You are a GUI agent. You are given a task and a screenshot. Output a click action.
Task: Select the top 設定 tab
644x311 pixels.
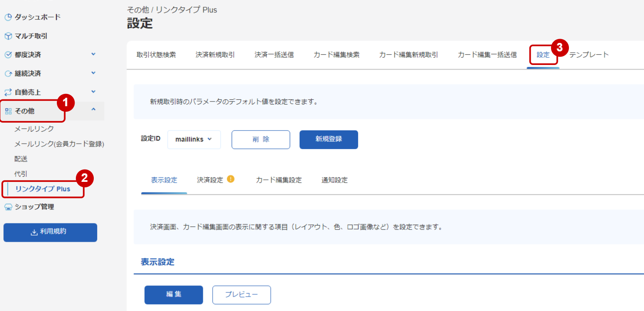(543, 55)
